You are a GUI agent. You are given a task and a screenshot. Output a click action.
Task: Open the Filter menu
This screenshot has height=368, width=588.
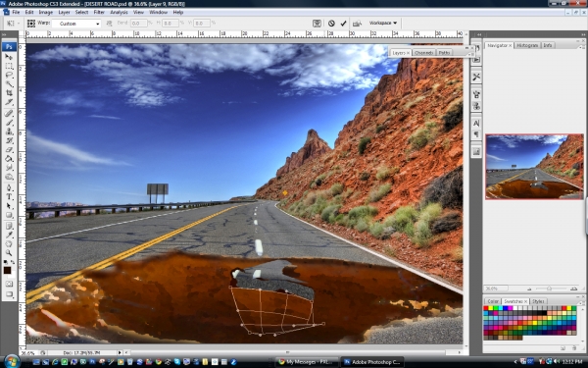99,12
